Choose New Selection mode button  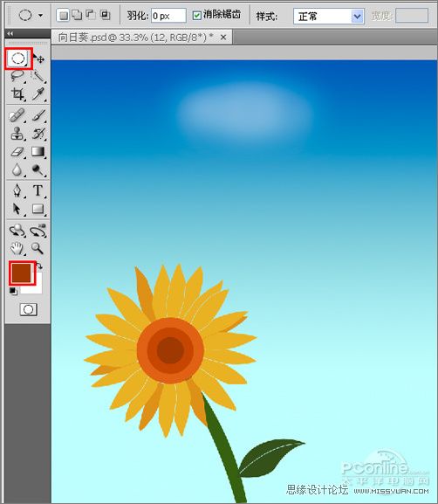[x=64, y=15]
